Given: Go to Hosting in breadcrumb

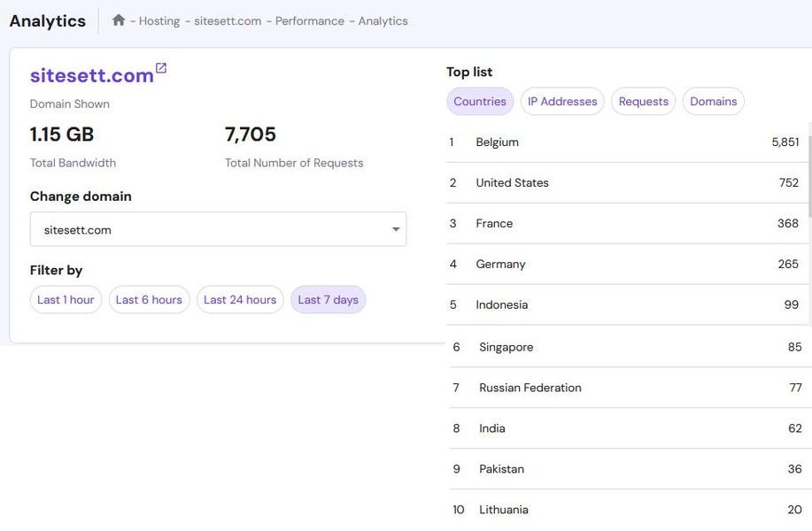Looking at the screenshot, I should point(159,21).
